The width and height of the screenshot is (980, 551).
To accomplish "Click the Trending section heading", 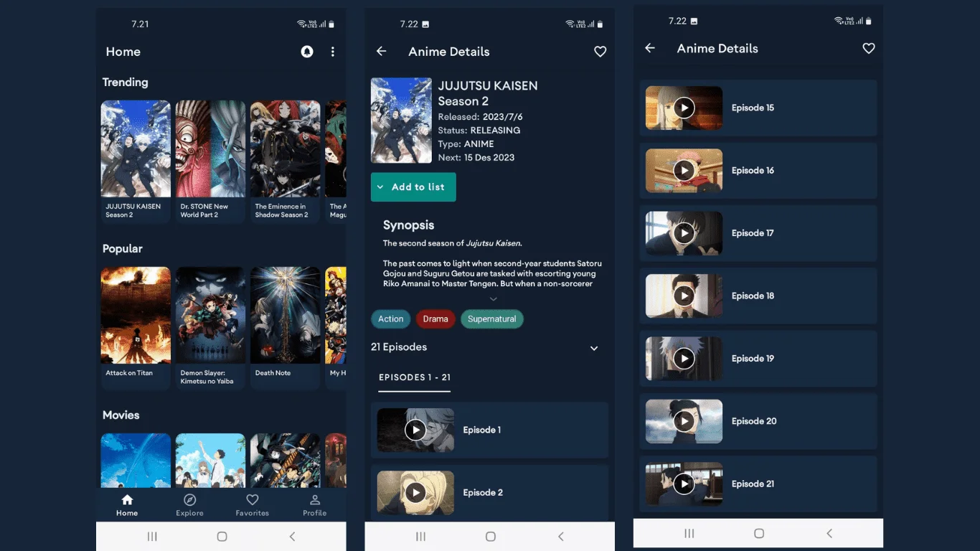I will coord(126,83).
